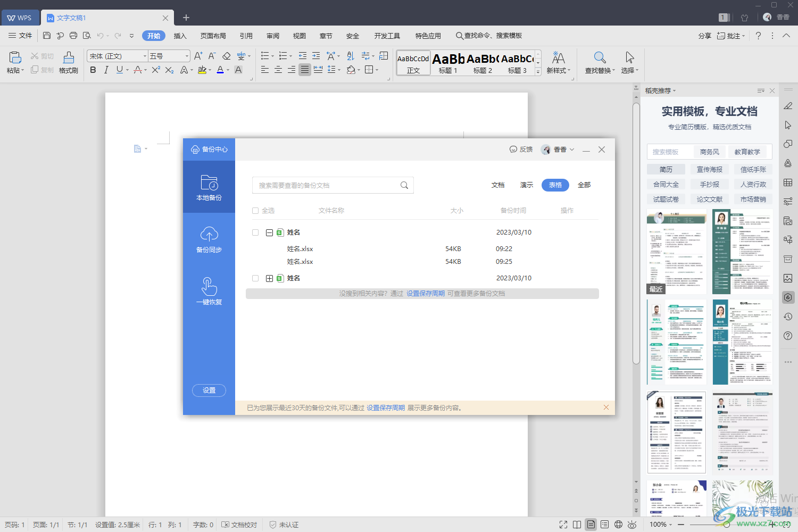Open the Review (审阅) tab
Image resolution: width=798 pixels, height=532 pixels.
273,36
